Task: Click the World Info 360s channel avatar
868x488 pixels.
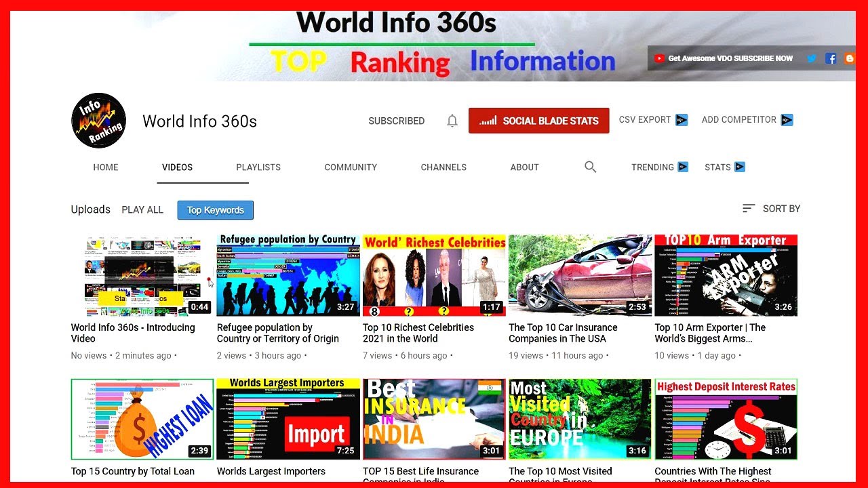Action: pos(99,121)
